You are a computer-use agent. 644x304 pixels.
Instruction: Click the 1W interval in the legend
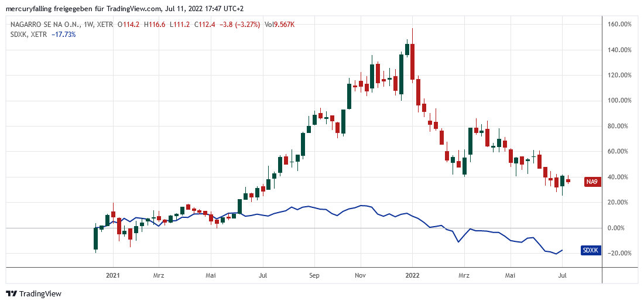(89, 25)
